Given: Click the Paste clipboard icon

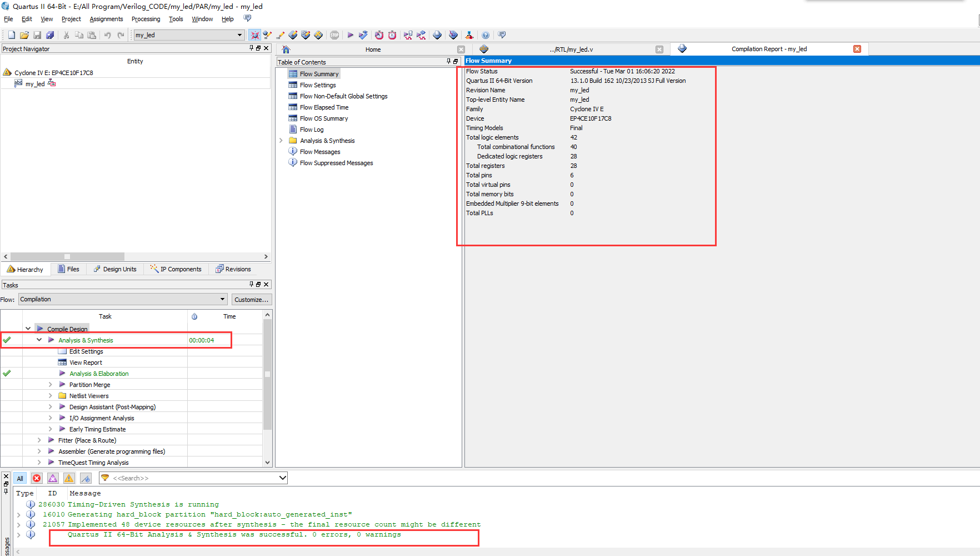Looking at the screenshot, I should [92, 35].
